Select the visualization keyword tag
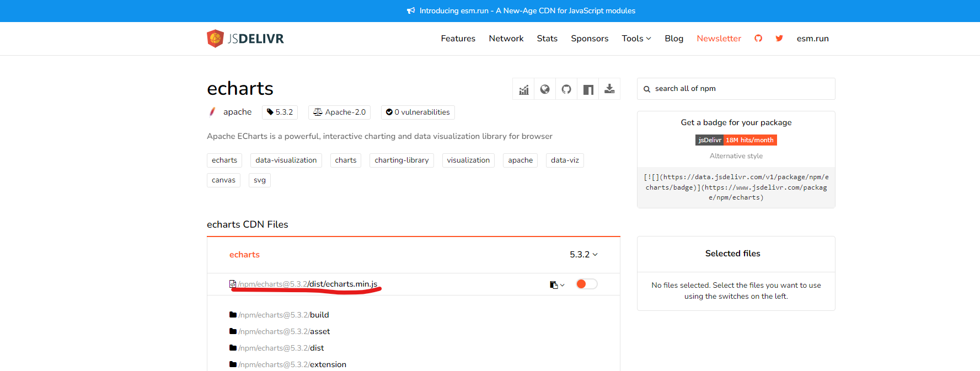Image resolution: width=980 pixels, height=371 pixels. pyautogui.click(x=468, y=160)
